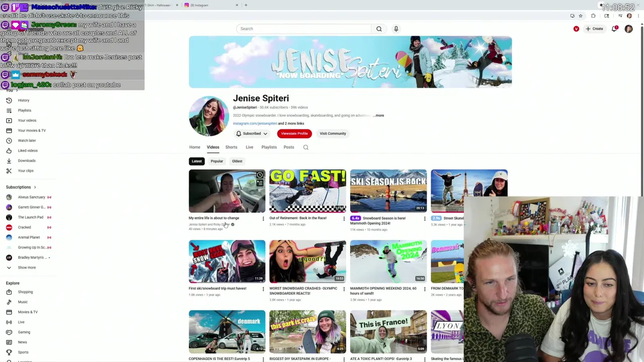Open the Chrome browser profile avatar
The width and height of the screenshot is (644, 362).
tap(629, 16)
